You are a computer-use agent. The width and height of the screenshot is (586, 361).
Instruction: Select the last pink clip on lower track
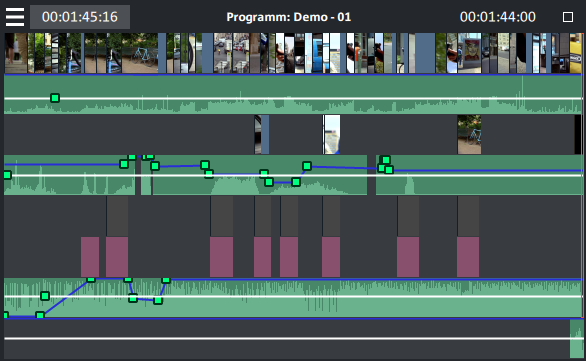coord(468,257)
